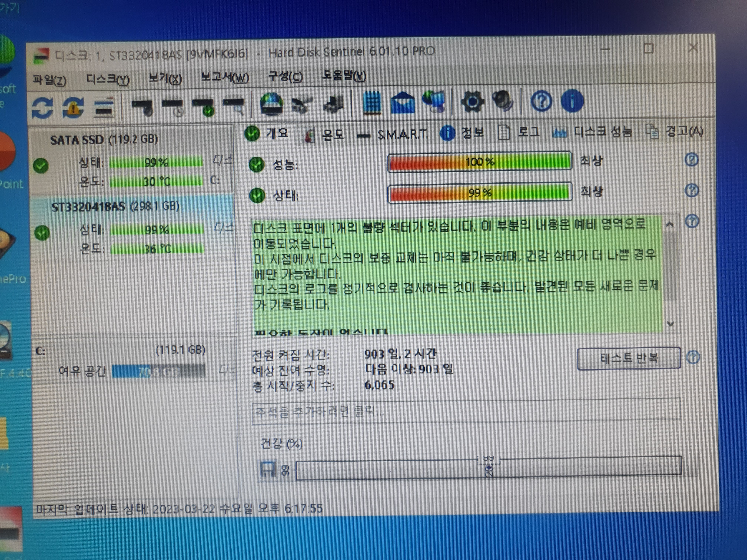Click the 903 일, 2 시간 power-on value

[x=401, y=354]
